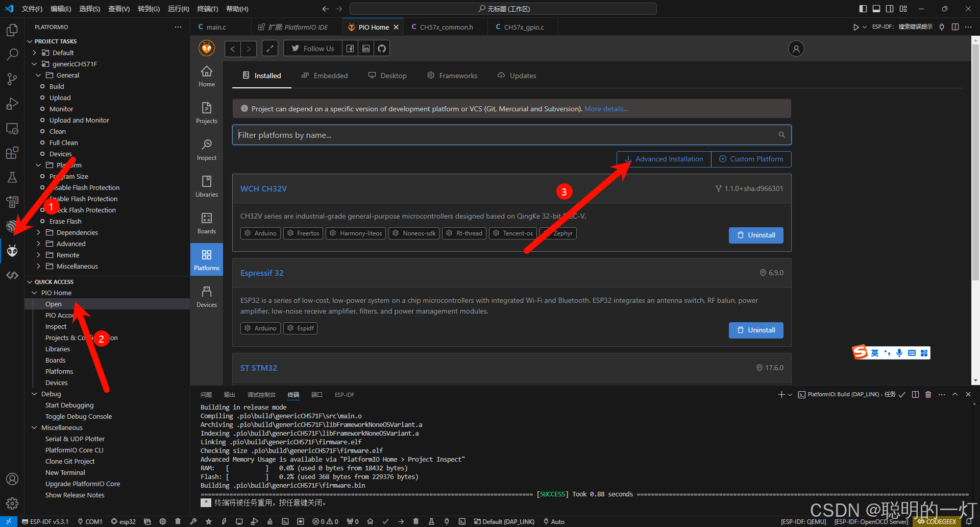
Task: Uninstall the Espressif 32 platform
Action: point(756,330)
